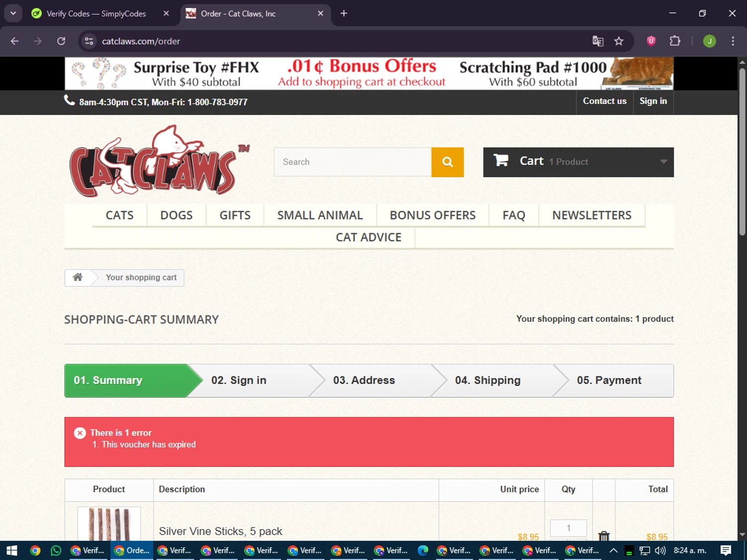Expand the Cart dropdown arrow
Viewport: 747px width, 560px height.
pyautogui.click(x=663, y=161)
